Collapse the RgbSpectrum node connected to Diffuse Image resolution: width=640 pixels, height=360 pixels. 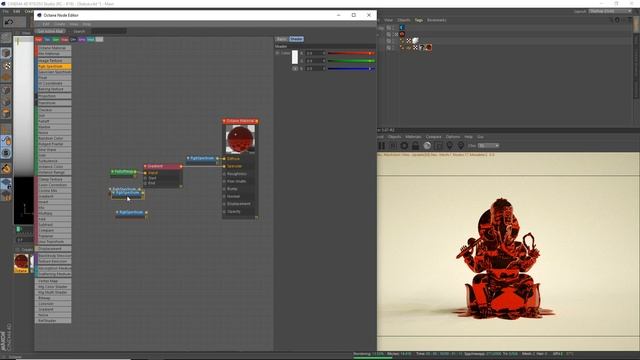click(x=188, y=158)
